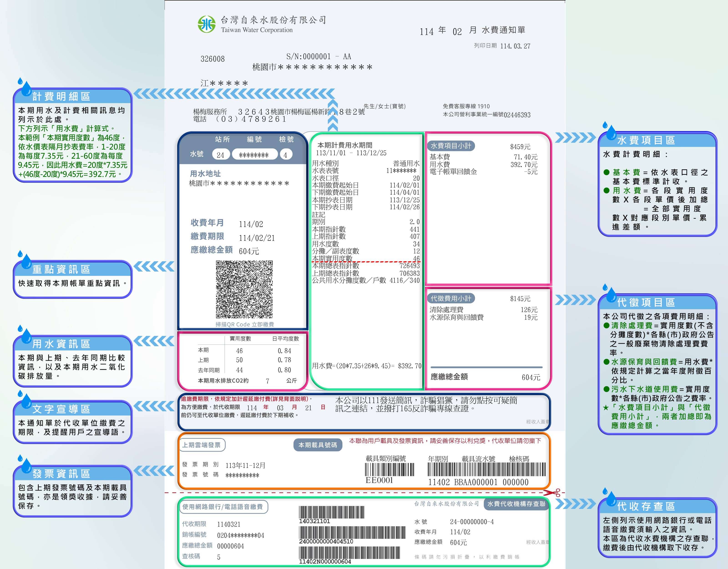The image size is (728, 569).
Task: Click the invoice period 113年11-12月
Action: (x=245, y=465)
